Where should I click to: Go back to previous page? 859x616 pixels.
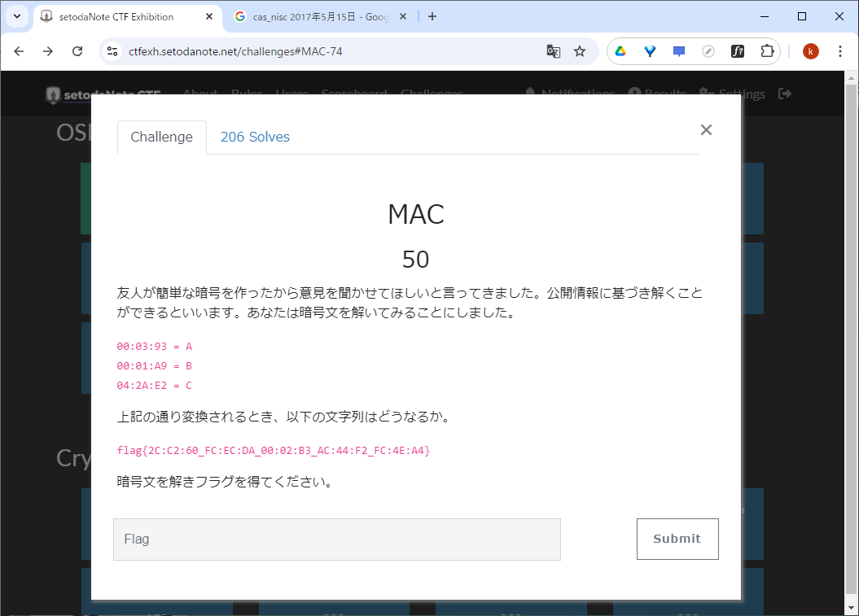(20, 51)
